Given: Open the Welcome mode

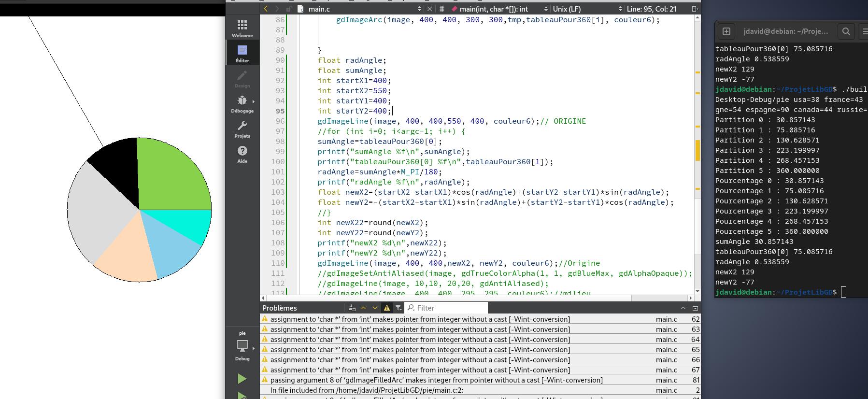Looking at the screenshot, I should [242, 28].
